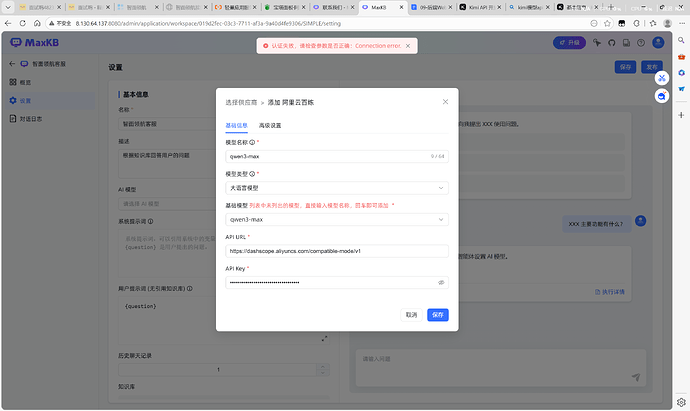Dismiss the Connection error notification
Image resolution: width=690 pixels, height=411 pixels.
pos(408,46)
